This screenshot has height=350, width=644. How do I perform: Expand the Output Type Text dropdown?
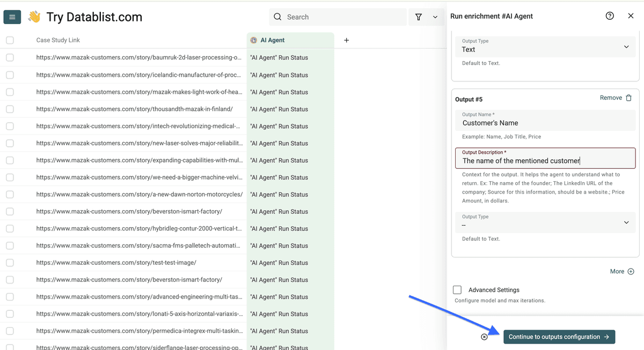point(545,47)
